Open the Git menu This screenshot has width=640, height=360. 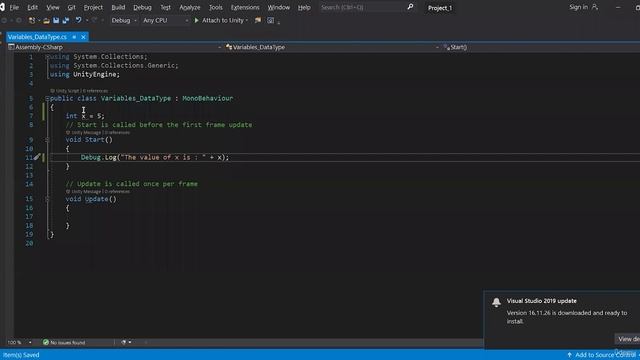pyautogui.click(x=71, y=7)
